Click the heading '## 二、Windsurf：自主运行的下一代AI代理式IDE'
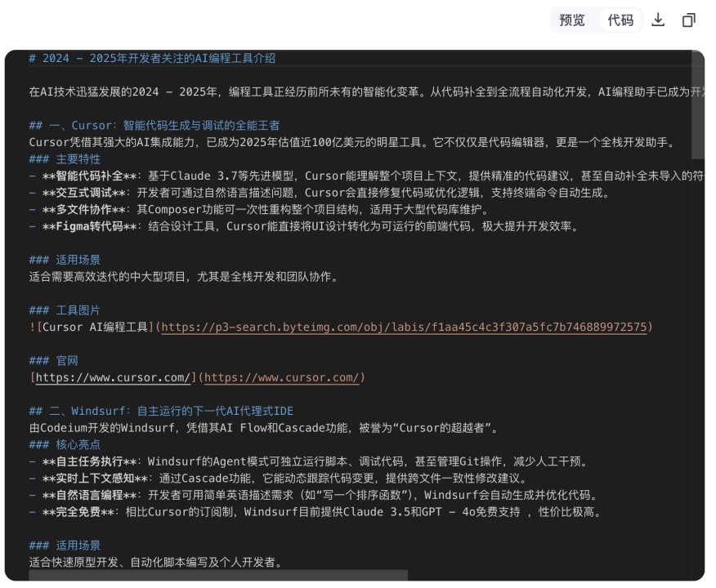The width and height of the screenshot is (716, 588). coord(161,411)
